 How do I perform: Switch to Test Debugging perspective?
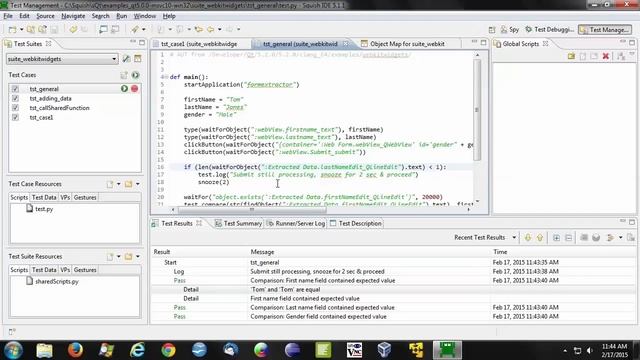pyautogui.click(x=549, y=29)
